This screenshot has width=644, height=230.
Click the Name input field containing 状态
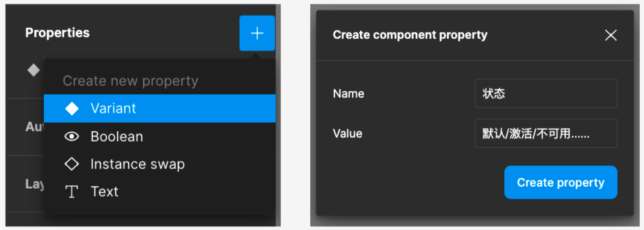click(x=546, y=93)
